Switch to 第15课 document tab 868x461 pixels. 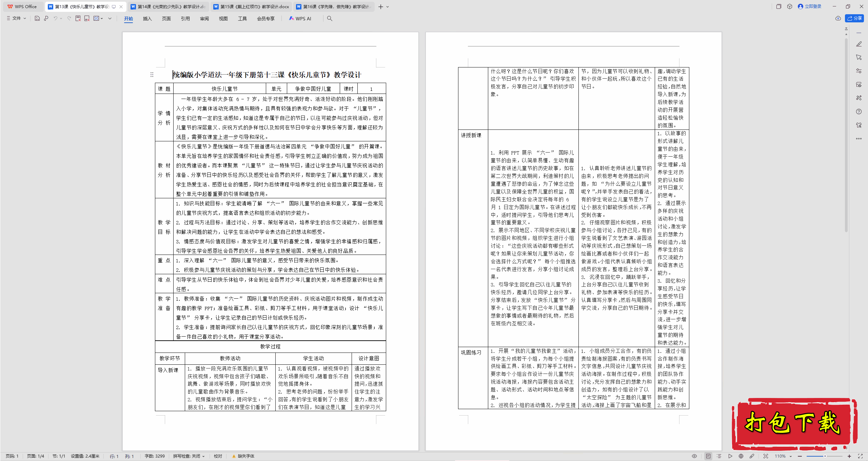pos(251,7)
